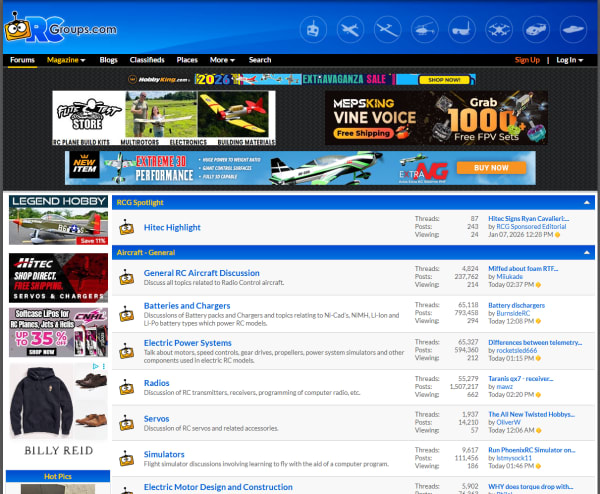This screenshot has width=600, height=494.
Task: Open the Simulators forum link
Action: pos(164,454)
